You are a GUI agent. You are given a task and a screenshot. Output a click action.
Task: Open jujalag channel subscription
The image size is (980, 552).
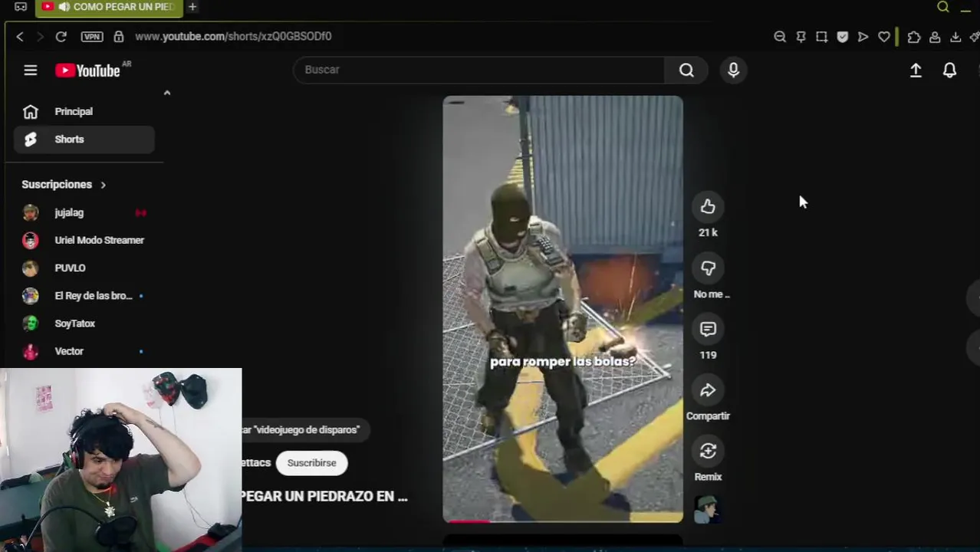(84, 212)
